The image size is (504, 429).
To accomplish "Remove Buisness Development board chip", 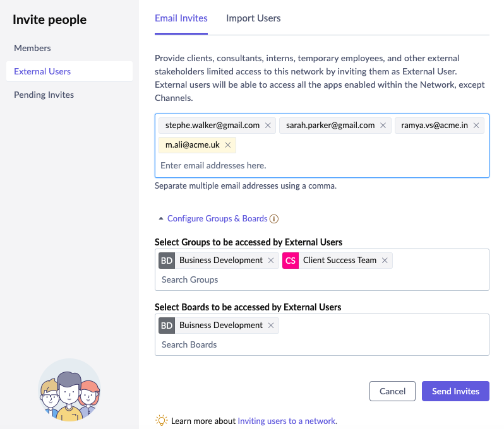I will point(271,326).
